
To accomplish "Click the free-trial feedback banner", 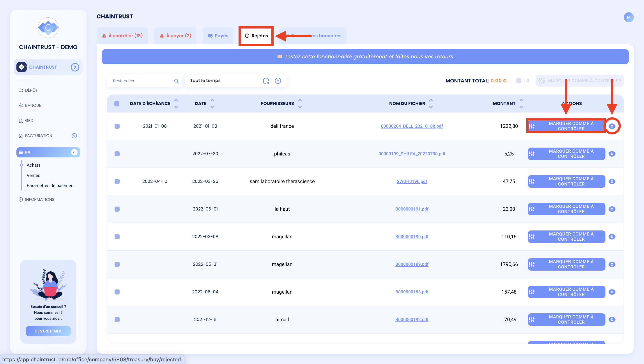I will point(365,57).
